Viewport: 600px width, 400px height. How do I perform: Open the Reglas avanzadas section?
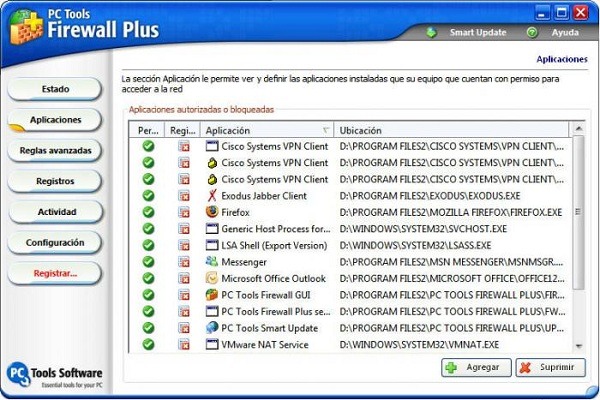tap(55, 150)
